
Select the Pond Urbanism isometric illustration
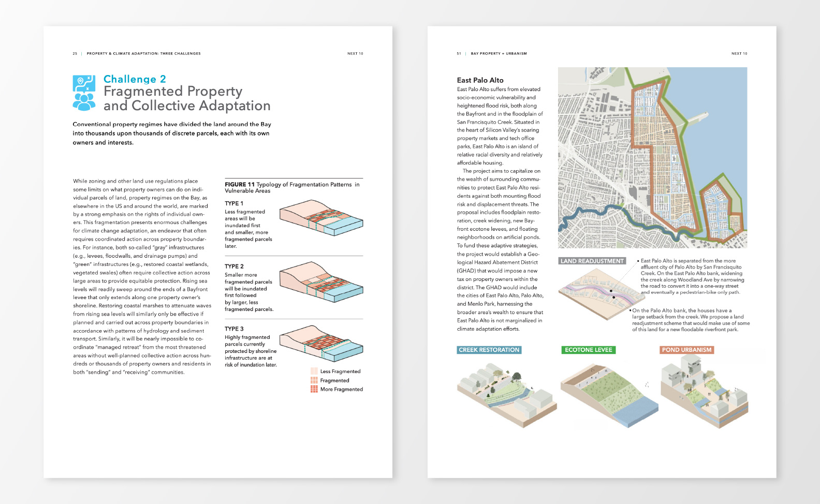click(x=704, y=392)
